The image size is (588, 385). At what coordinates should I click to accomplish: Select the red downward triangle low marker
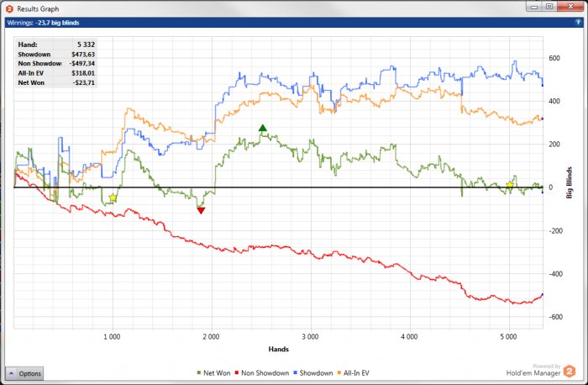pos(201,210)
